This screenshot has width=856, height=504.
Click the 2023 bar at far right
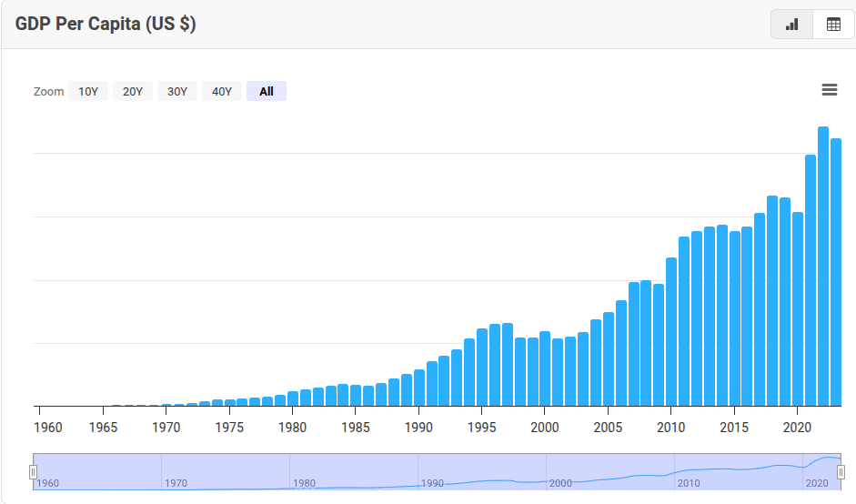836,273
